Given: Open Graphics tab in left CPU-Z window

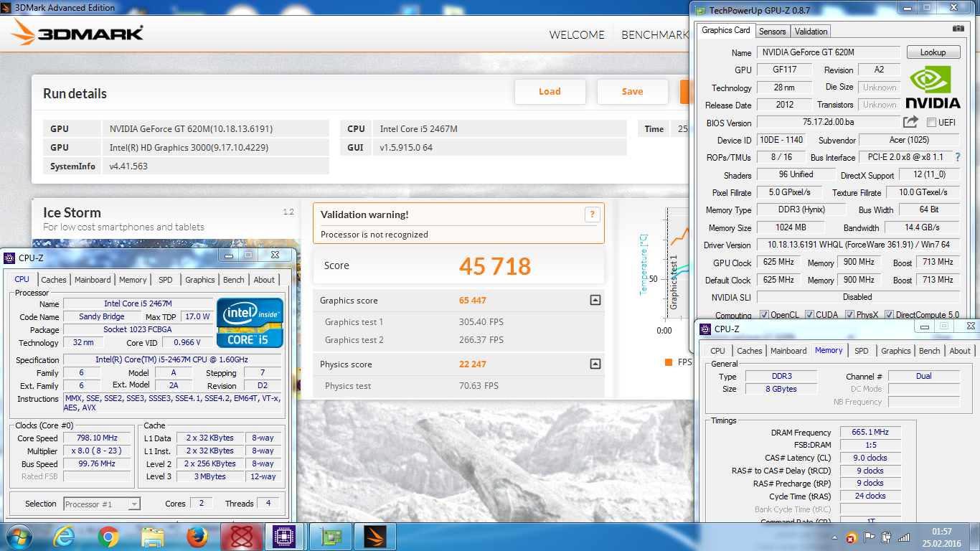Looking at the screenshot, I should click(199, 280).
